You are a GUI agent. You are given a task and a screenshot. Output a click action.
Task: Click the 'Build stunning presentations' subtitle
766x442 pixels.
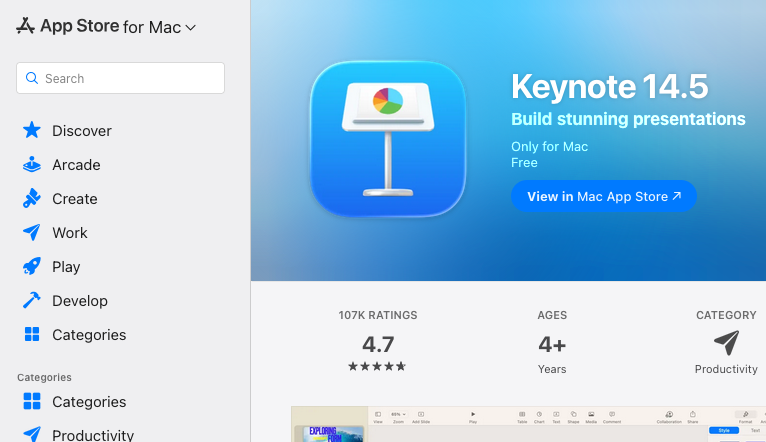point(628,119)
